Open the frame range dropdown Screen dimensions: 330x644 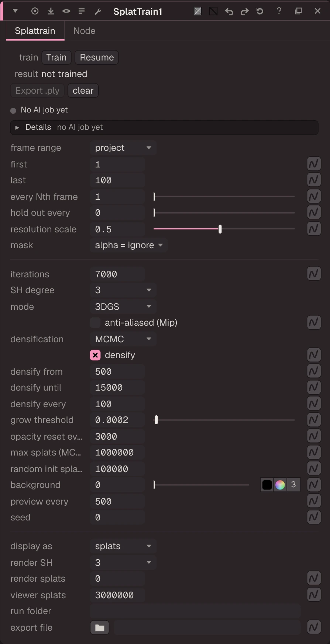[x=123, y=148]
